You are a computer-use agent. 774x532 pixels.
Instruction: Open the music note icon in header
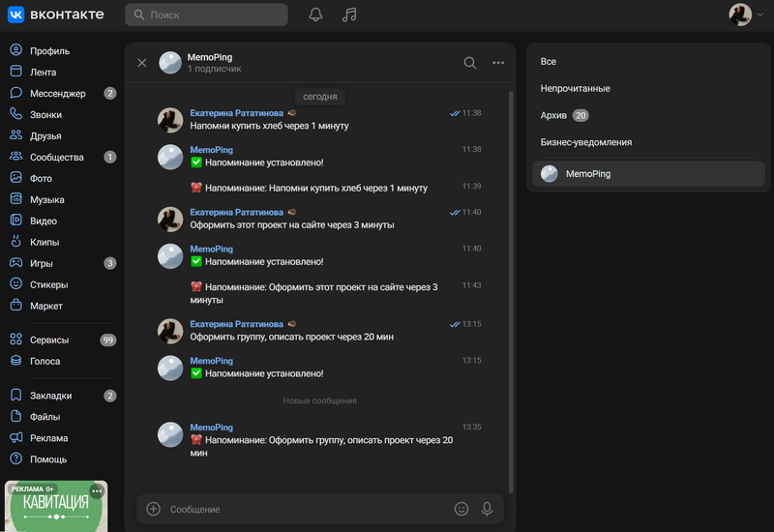click(349, 15)
